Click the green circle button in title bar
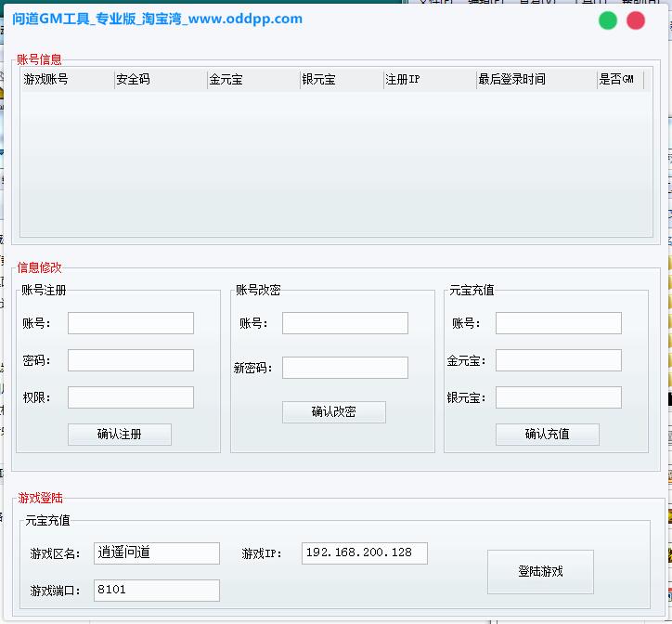The image size is (672, 624). click(608, 20)
